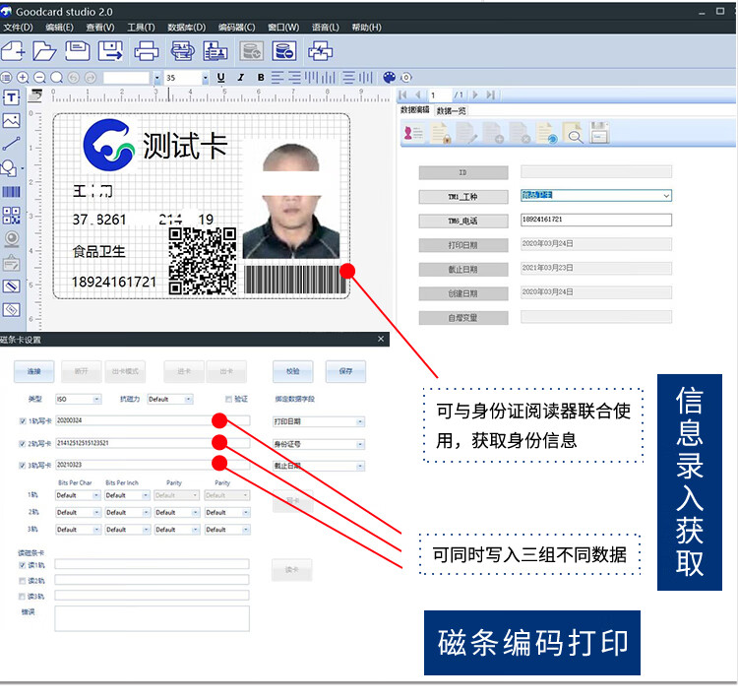
Task: Select the Barcode tool in toolbox
Action: [11, 192]
